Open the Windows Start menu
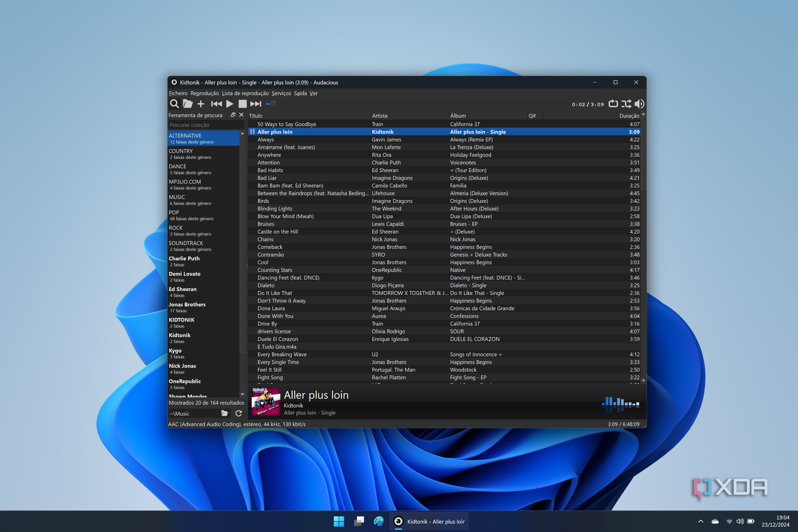Screen dimensions: 798x532 pyautogui.click(x=339, y=521)
